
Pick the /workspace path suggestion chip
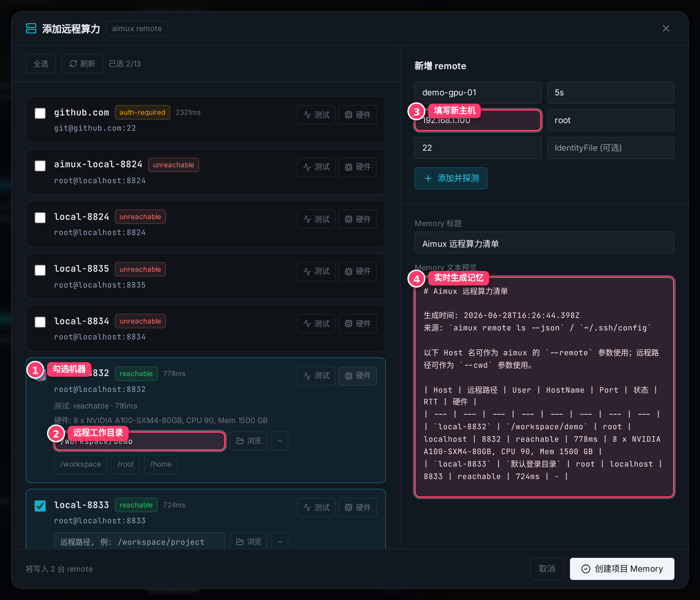tap(81, 464)
